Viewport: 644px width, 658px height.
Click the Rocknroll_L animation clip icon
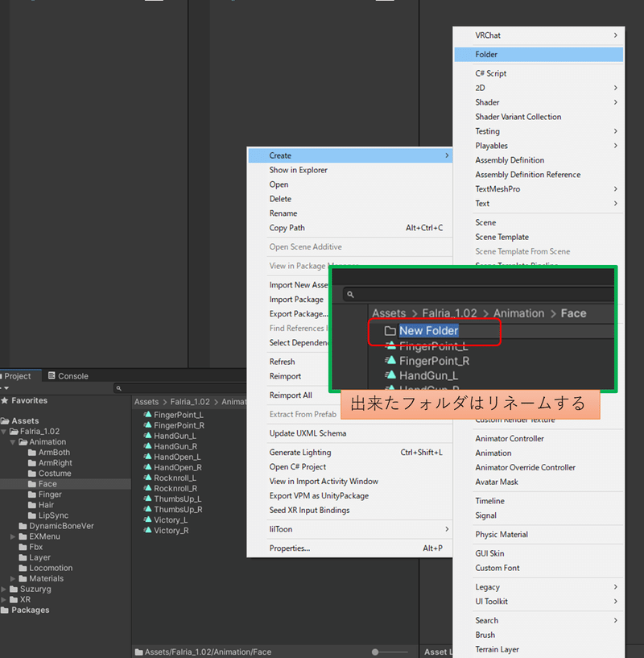[147, 478]
